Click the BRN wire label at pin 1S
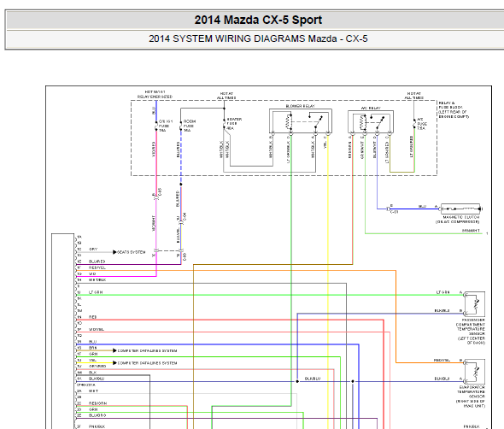The image size is (504, 429). point(92,348)
